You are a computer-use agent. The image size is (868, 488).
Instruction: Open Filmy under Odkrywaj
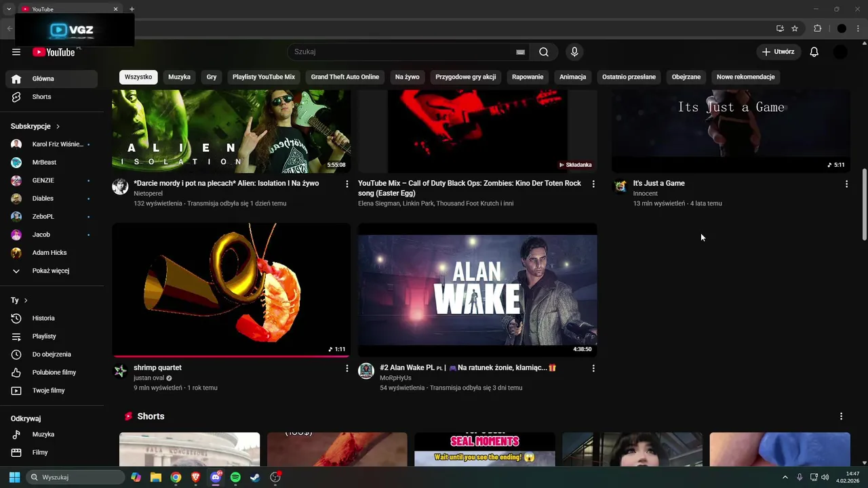coord(52,453)
